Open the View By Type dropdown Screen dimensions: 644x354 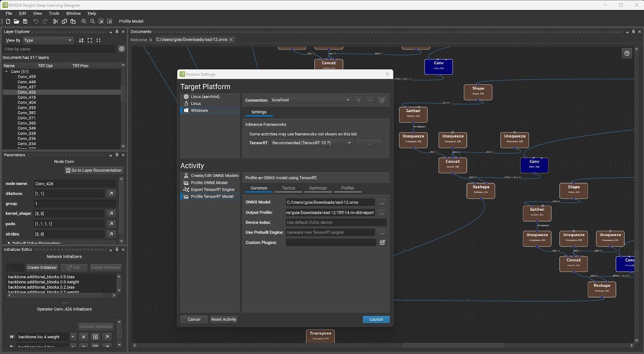pos(48,40)
